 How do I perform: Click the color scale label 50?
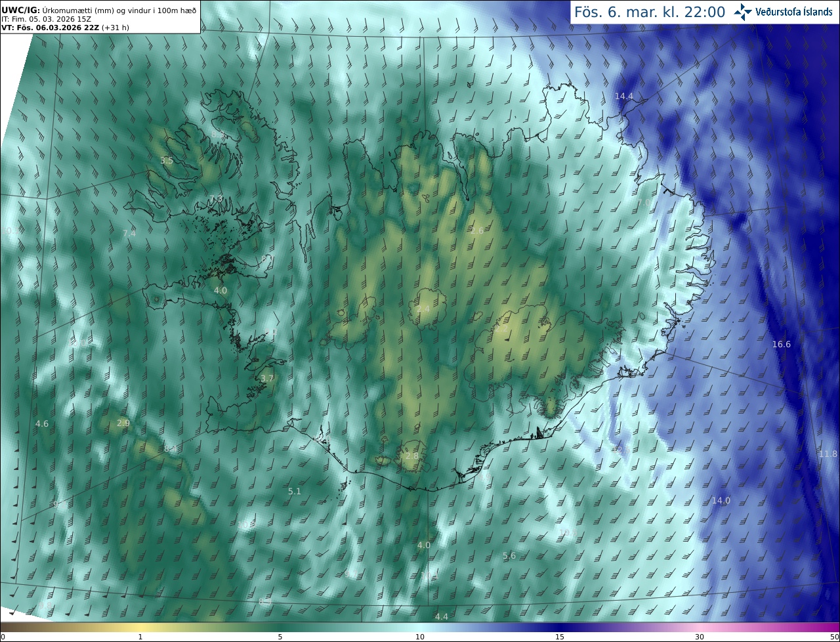pos(834,637)
